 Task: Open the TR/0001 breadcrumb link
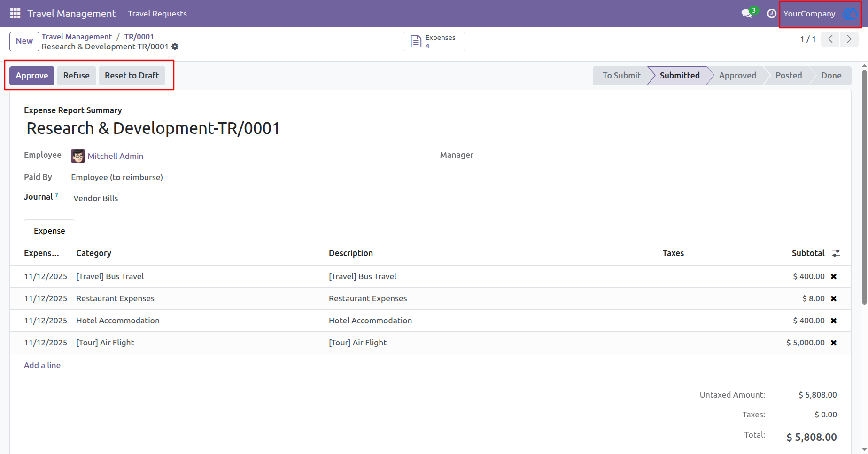pos(139,37)
